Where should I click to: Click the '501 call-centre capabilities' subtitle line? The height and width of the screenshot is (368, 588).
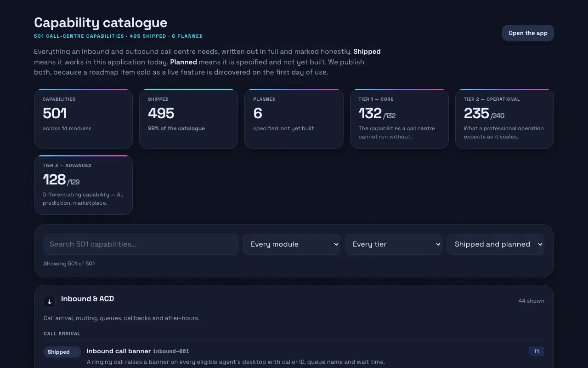(119, 36)
